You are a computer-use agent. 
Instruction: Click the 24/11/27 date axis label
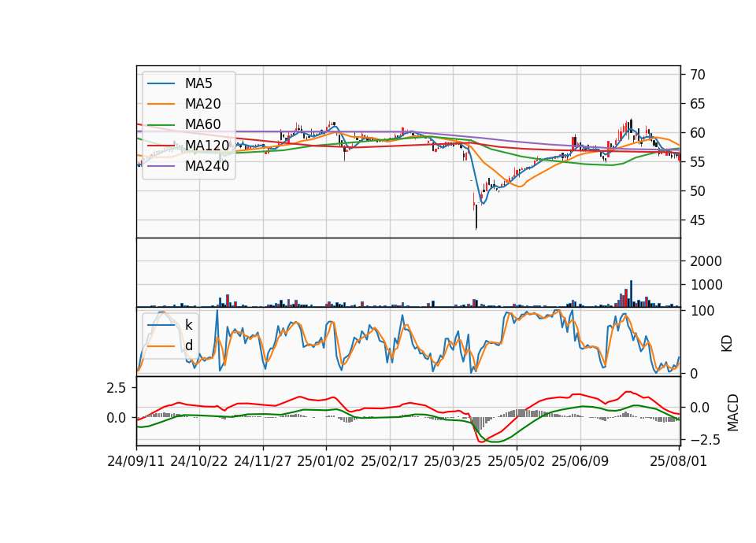point(263,461)
